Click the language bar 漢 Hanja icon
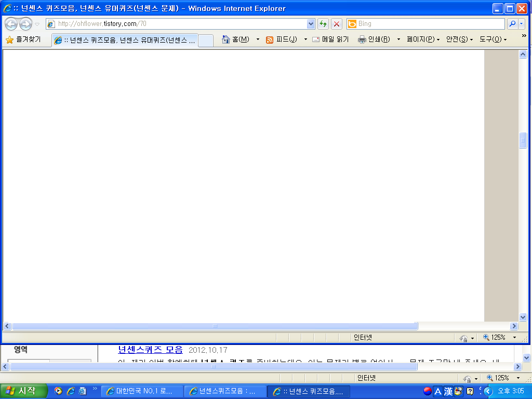This screenshot has height=399, width=532. [448, 391]
